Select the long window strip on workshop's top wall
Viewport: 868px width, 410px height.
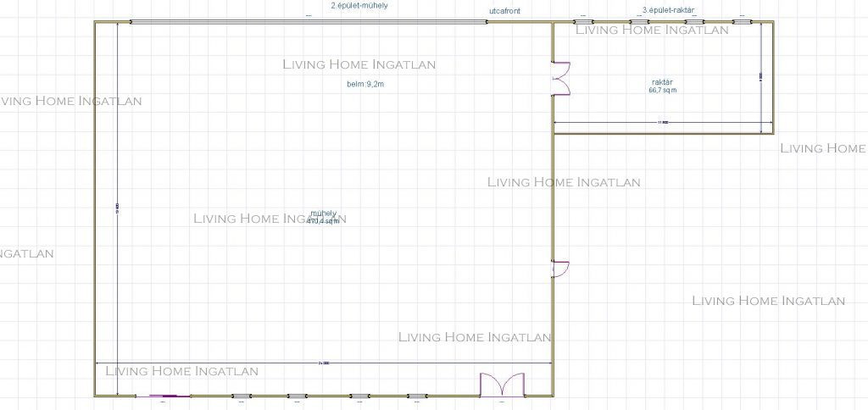pos(309,22)
